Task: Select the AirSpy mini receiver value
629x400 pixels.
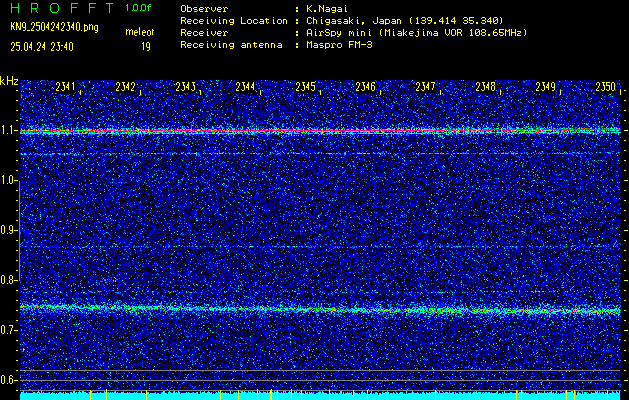Action: point(417,32)
